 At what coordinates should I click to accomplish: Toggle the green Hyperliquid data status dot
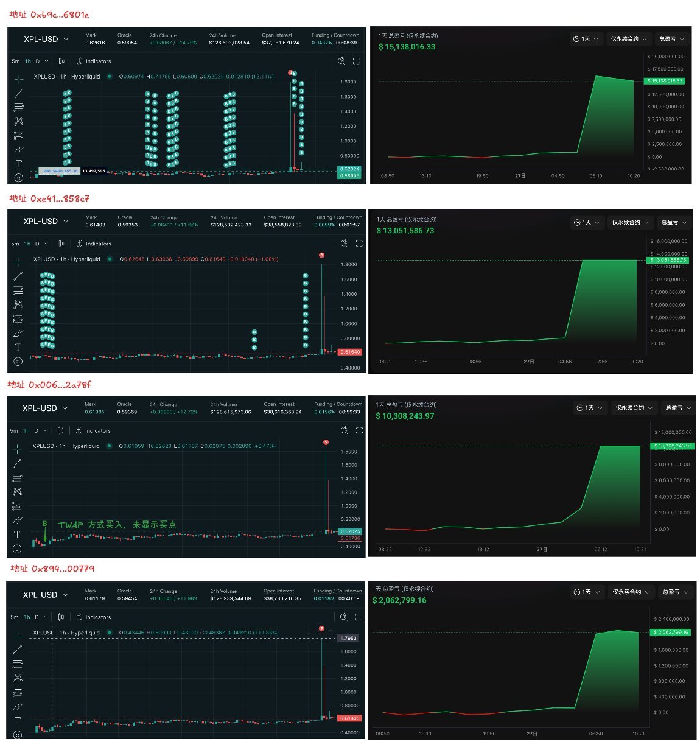click(109, 77)
